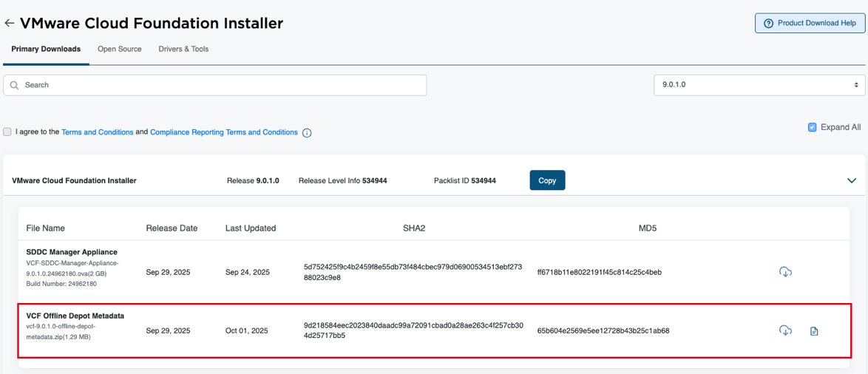This screenshot has height=374, width=868.
Task: Click the Release 9.0.1.0 label
Action: click(x=253, y=181)
